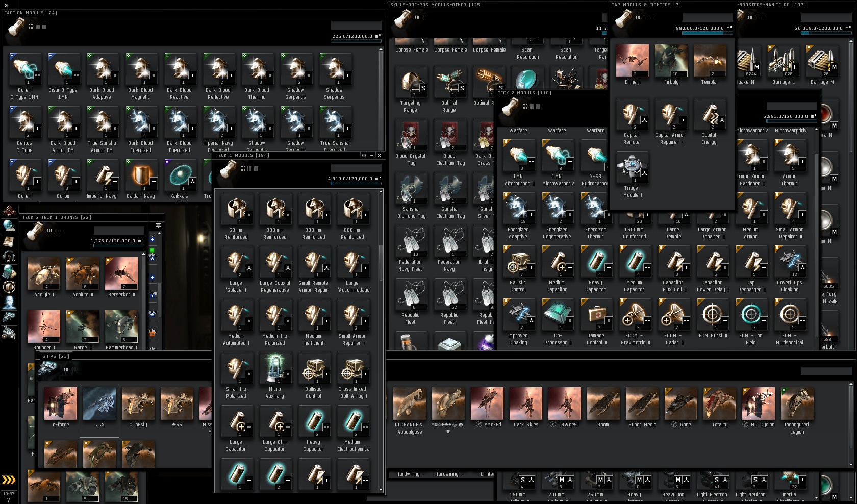Select the ECM Burst II module
The height and width of the screenshot is (504, 857).
tap(713, 315)
